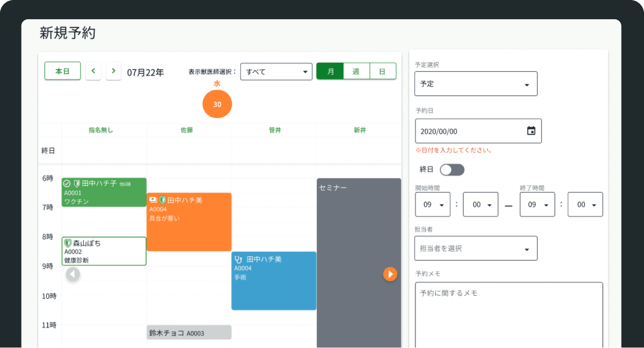Expand the 予定選択 dropdown
Image resolution: width=644 pixels, height=348 pixels.
[x=476, y=84]
